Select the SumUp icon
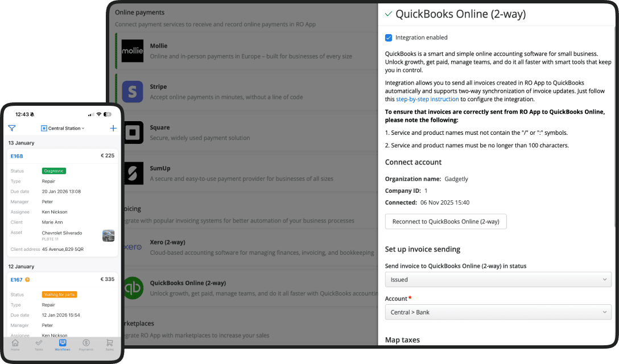 click(x=132, y=173)
